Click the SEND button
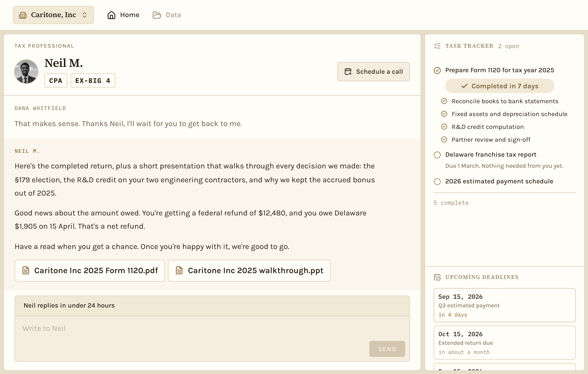This screenshot has height=374, width=588. (387, 349)
